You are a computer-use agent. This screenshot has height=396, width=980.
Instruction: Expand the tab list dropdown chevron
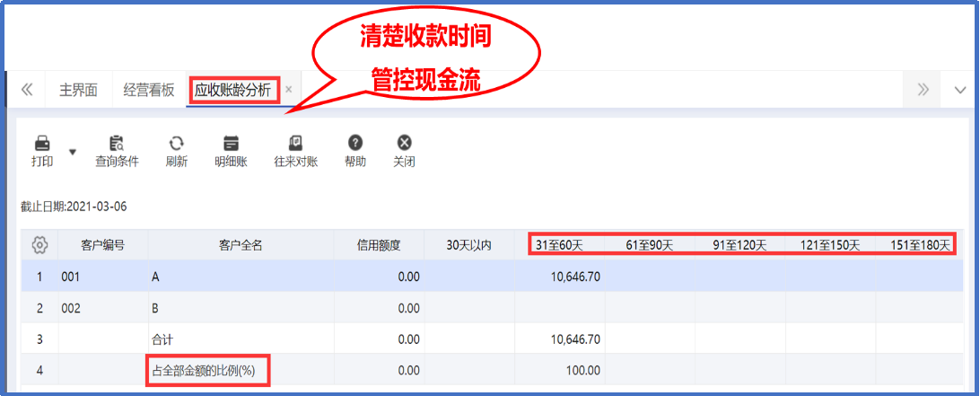[960, 90]
